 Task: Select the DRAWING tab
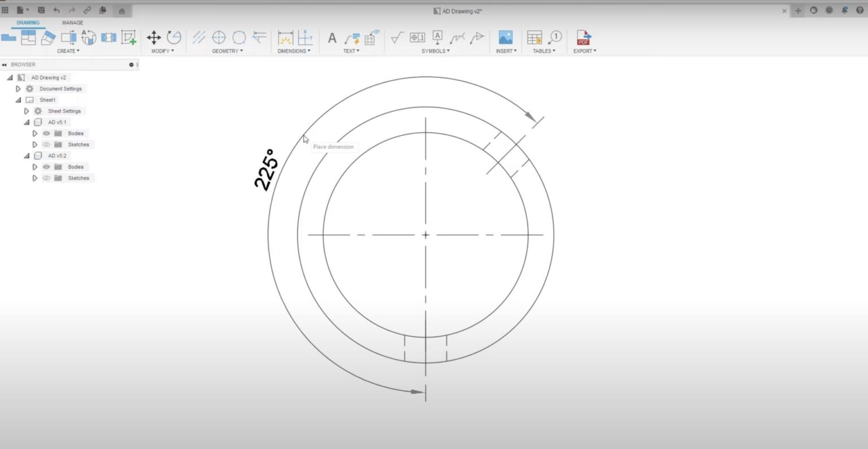tap(29, 23)
